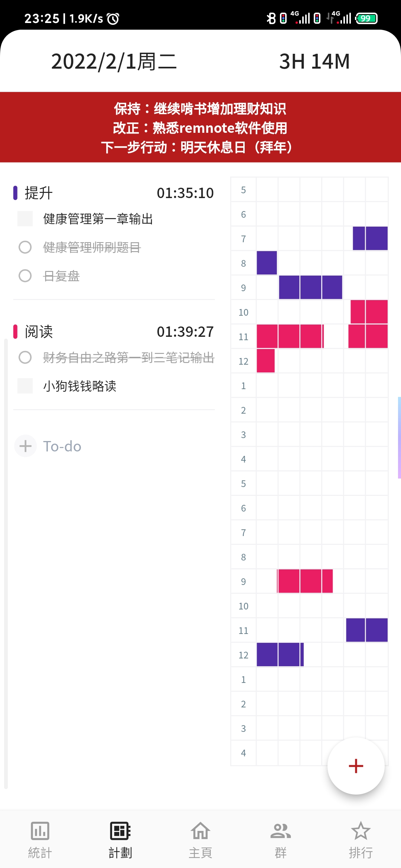401x868 pixels.
Task: Open the 統計 statistics tab icon
Action: [40, 831]
